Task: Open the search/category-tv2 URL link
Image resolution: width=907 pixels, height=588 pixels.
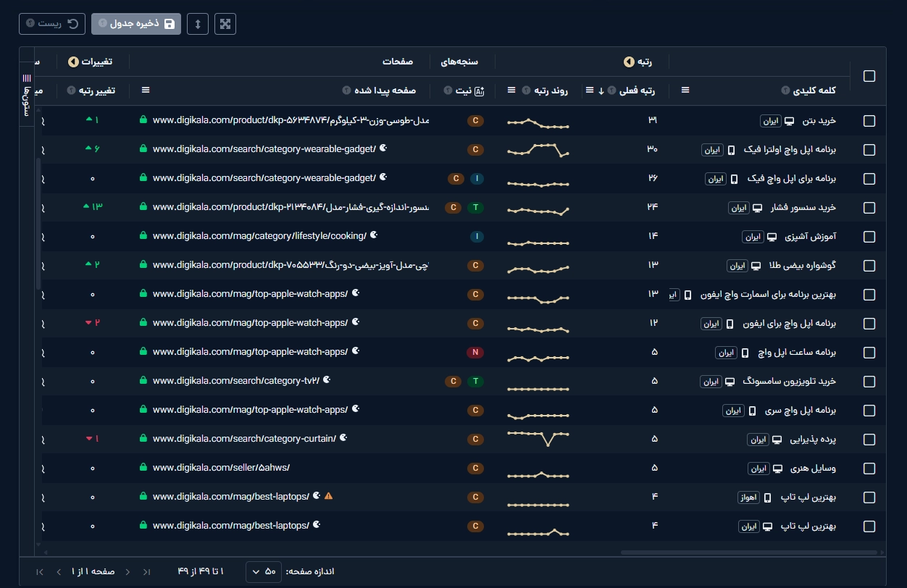Action: (x=237, y=380)
